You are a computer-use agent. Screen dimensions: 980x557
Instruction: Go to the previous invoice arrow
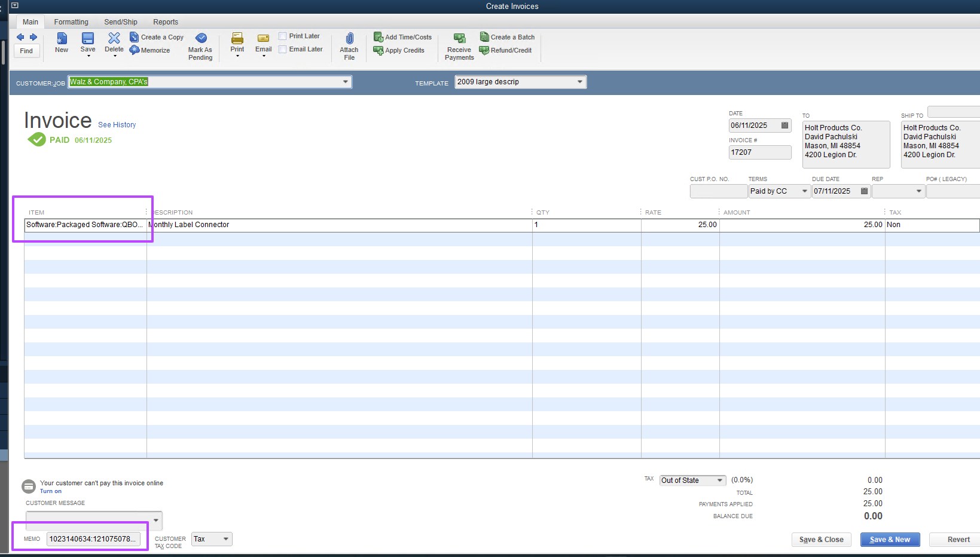click(x=20, y=37)
